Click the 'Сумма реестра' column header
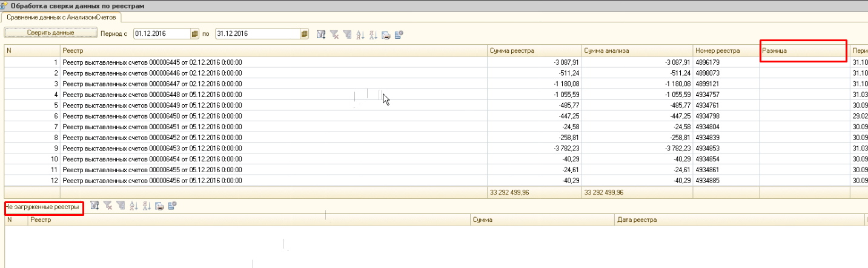 pos(533,51)
